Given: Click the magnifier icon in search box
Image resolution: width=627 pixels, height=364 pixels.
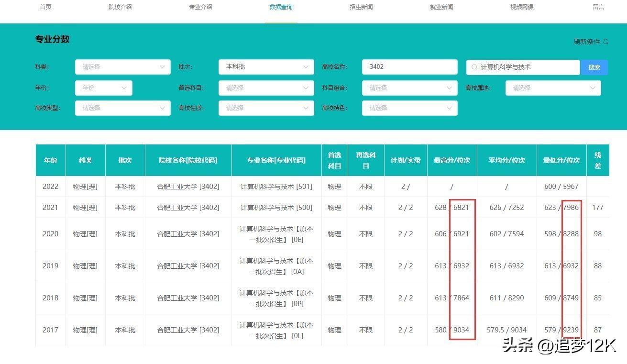Looking at the screenshot, I should click(474, 67).
